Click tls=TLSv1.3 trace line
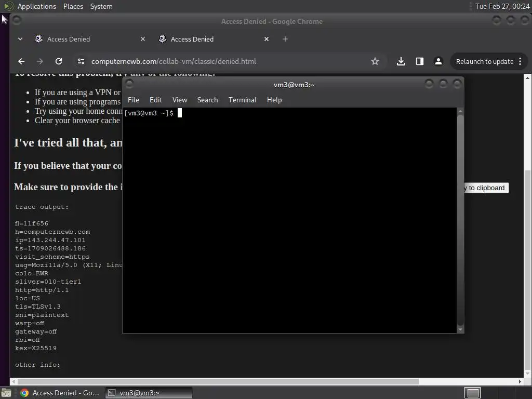 37,307
